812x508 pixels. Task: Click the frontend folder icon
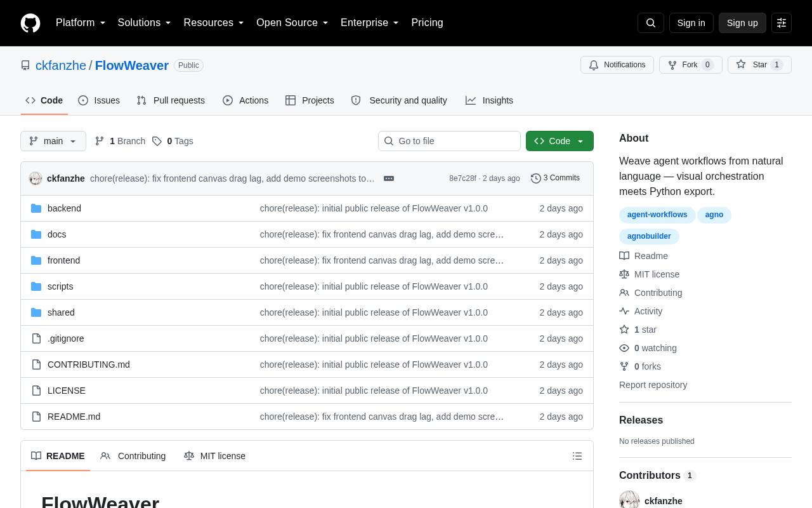pos(36,260)
